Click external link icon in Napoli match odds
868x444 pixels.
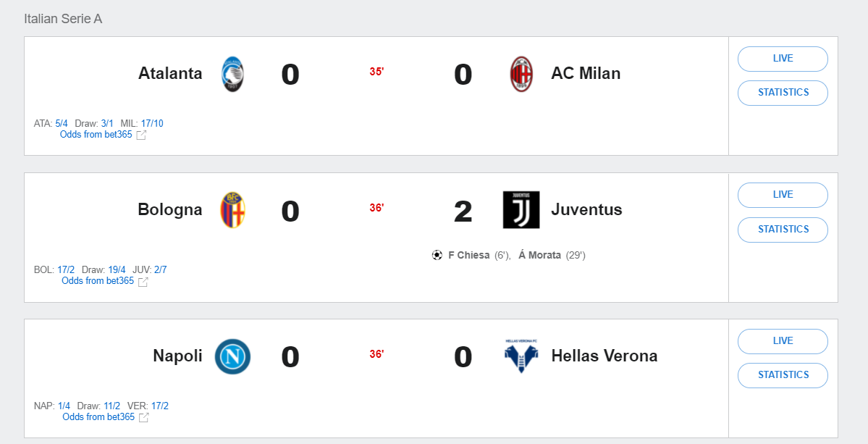pos(144,417)
